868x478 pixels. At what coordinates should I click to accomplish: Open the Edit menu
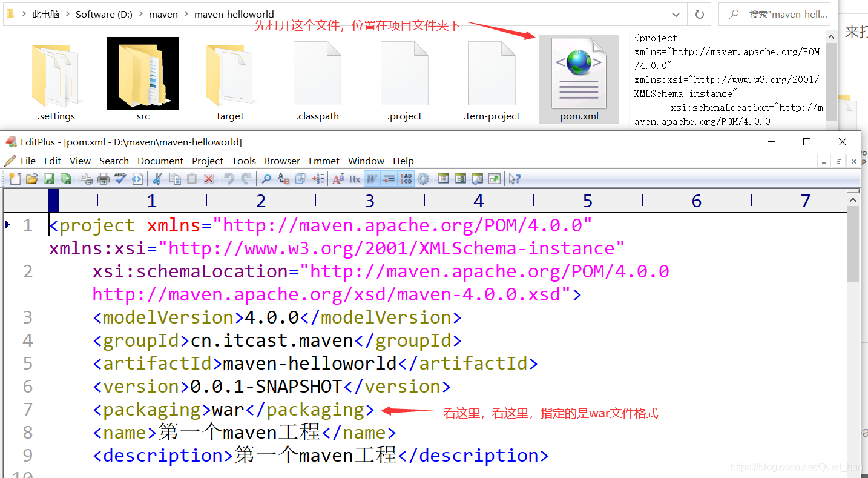click(x=53, y=161)
